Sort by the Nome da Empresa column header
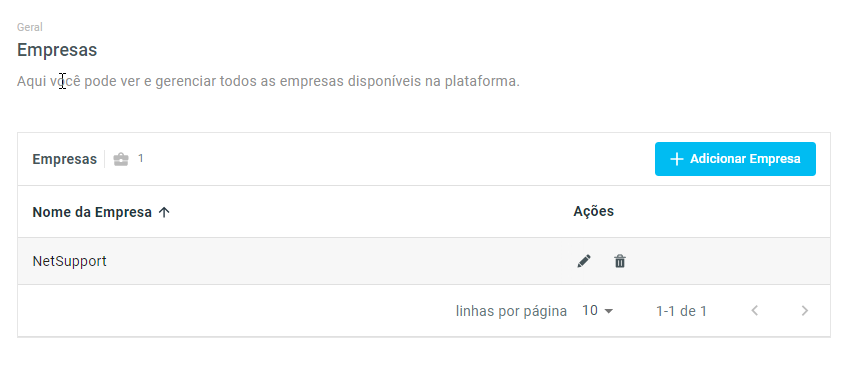Image resolution: width=851 pixels, height=374 pixels. coord(92,212)
